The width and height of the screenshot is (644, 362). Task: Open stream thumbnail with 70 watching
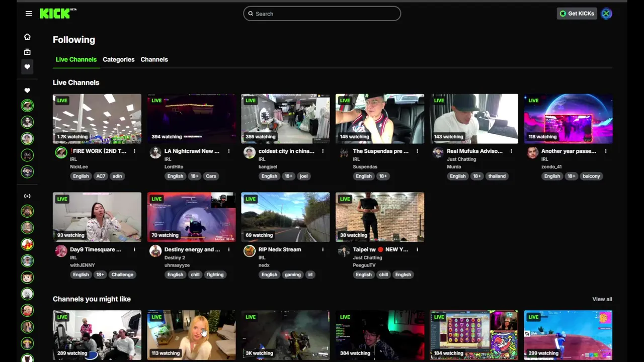pyautogui.click(x=191, y=217)
